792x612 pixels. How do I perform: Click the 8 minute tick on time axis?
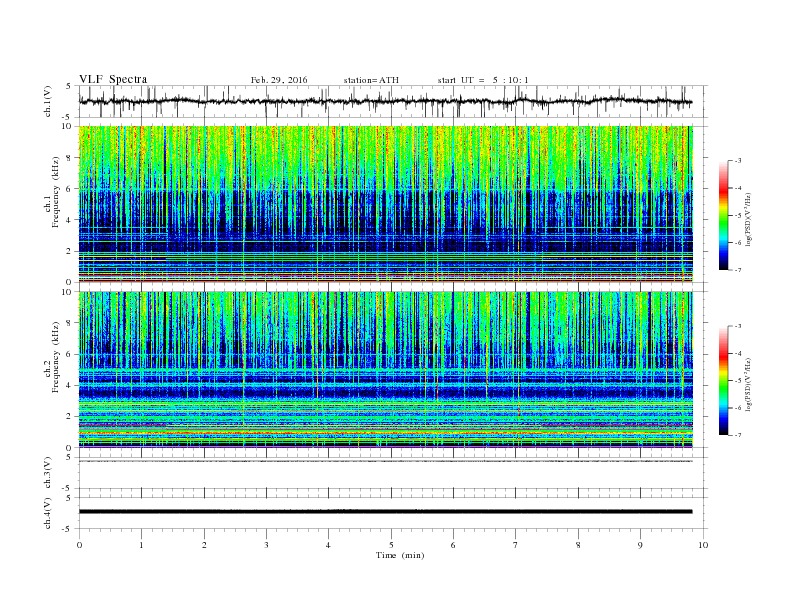click(x=578, y=545)
